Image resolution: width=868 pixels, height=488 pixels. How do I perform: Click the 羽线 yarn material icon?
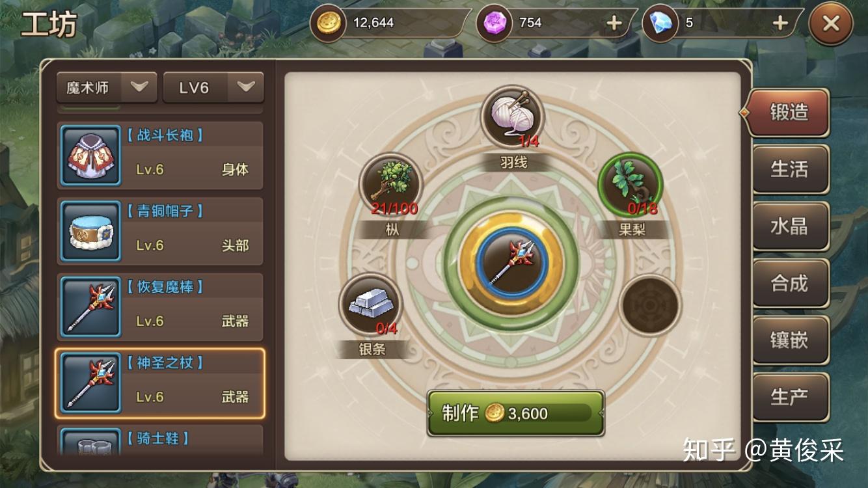(512, 117)
